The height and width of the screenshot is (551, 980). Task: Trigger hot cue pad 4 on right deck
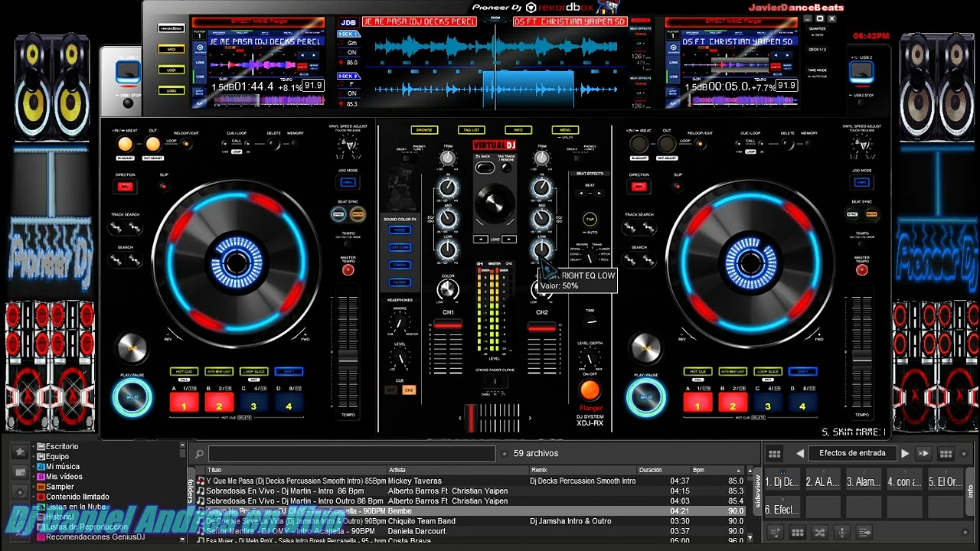coord(802,403)
